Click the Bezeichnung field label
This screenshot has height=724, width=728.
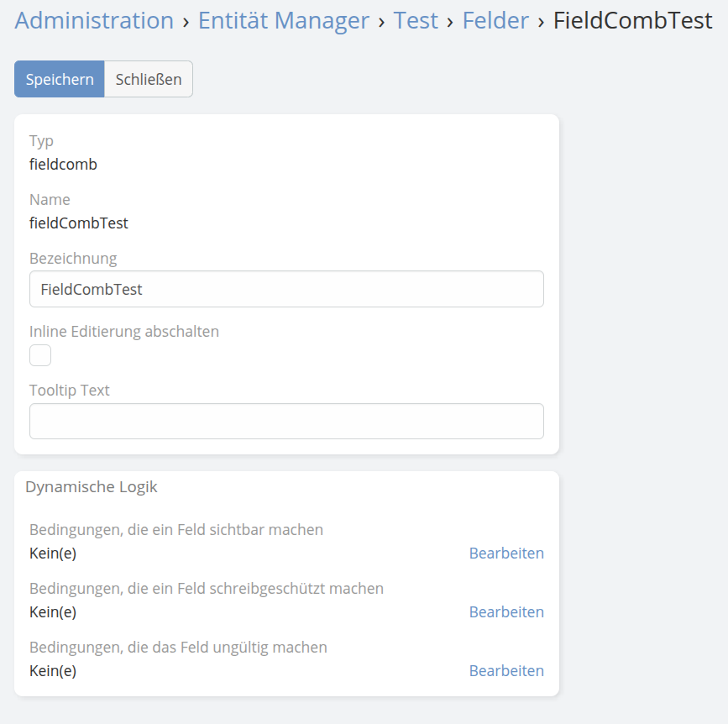(x=73, y=258)
